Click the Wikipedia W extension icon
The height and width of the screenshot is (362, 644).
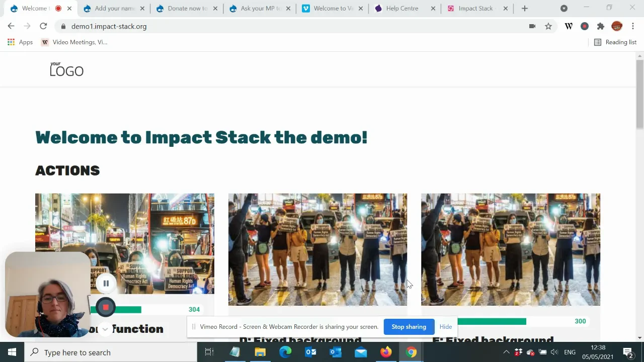click(569, 26)
